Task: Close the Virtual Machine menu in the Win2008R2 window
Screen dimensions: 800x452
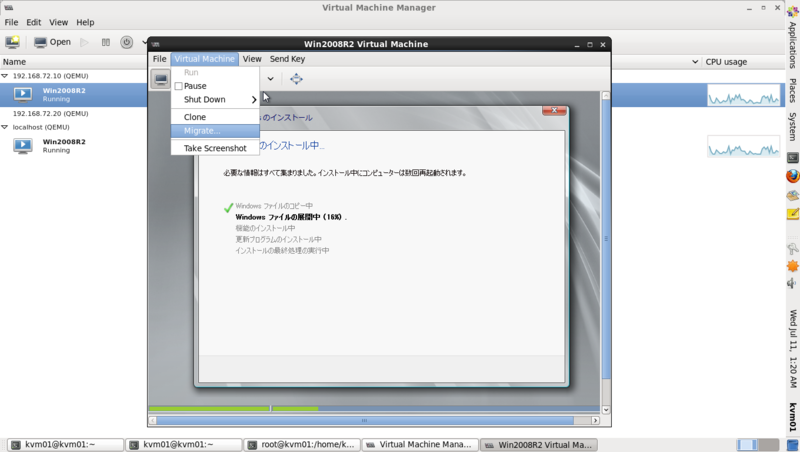Action: point(204,59)
